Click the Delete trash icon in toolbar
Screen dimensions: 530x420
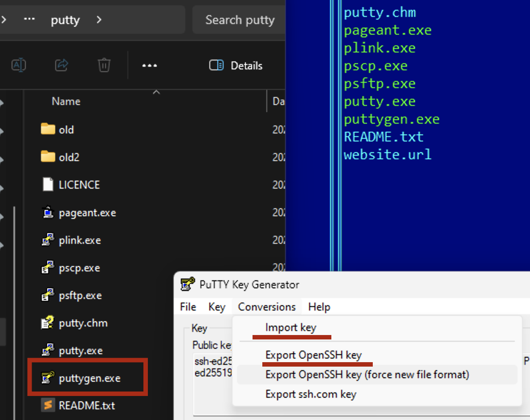click(104, 65)
